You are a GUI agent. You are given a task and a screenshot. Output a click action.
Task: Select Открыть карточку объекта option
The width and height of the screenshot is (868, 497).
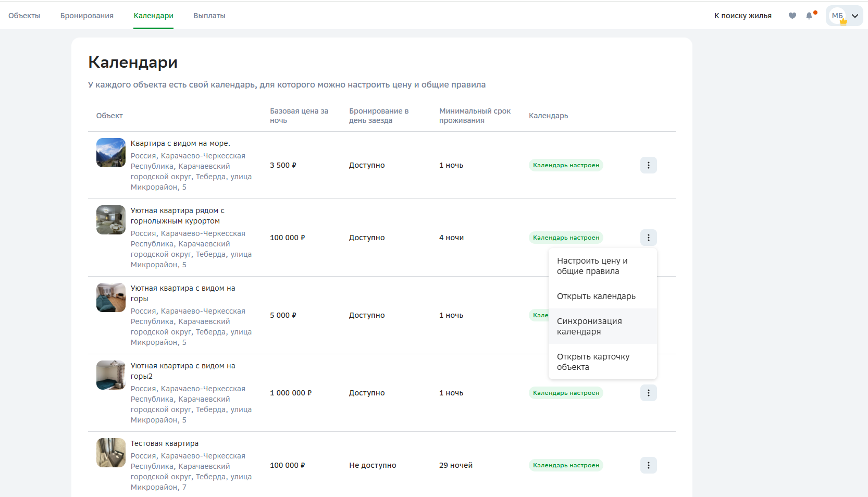593,362
